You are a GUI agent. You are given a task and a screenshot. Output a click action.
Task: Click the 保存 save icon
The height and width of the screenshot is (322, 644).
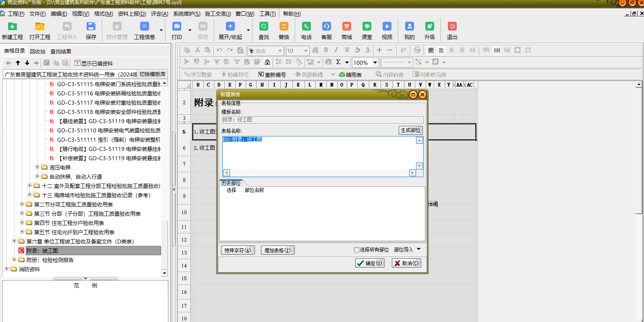click(x=91, y=27)
